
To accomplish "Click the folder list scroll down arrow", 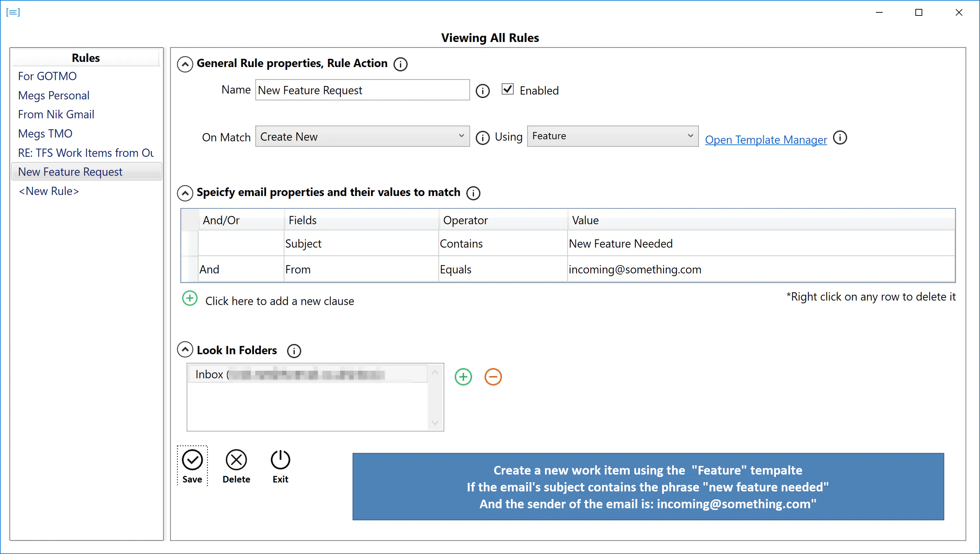I will point(435,423).
